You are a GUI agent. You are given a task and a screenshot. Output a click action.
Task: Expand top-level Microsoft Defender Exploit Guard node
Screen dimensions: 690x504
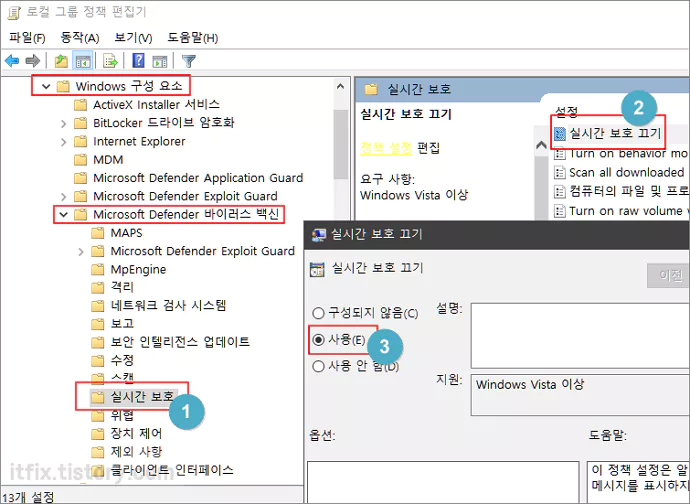63,196
